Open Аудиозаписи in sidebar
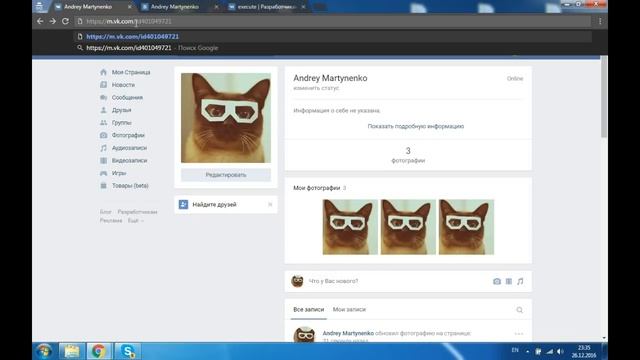The image size is (640, 360). (129, 148)
